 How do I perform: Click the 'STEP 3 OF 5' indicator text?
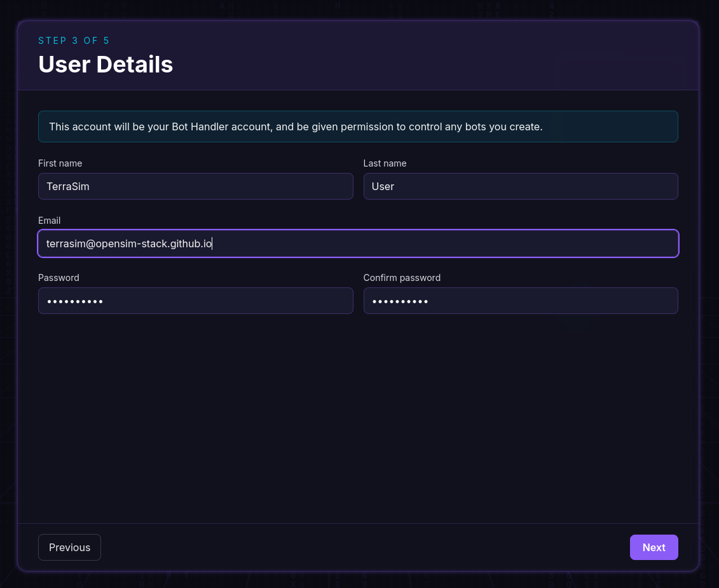(x=74, y=41)
